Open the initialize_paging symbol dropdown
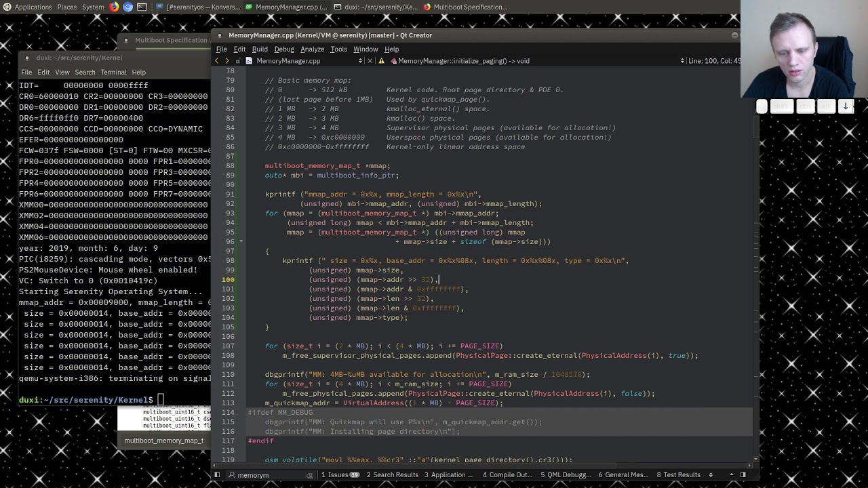868x488 pixels. click(x=682, y=61)
